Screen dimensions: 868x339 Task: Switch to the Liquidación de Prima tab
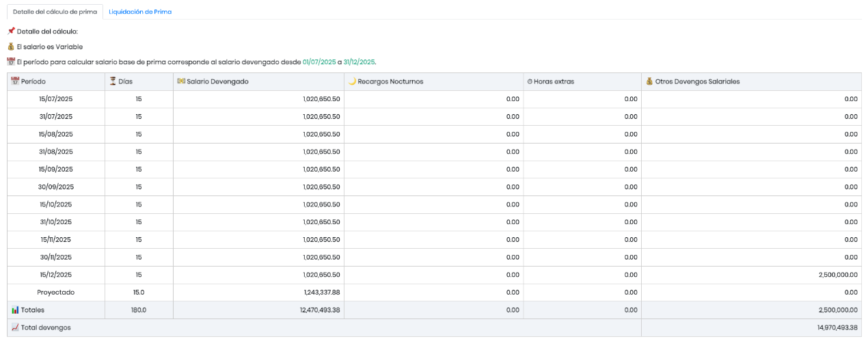pyautogui.click(x=140, y=12)
